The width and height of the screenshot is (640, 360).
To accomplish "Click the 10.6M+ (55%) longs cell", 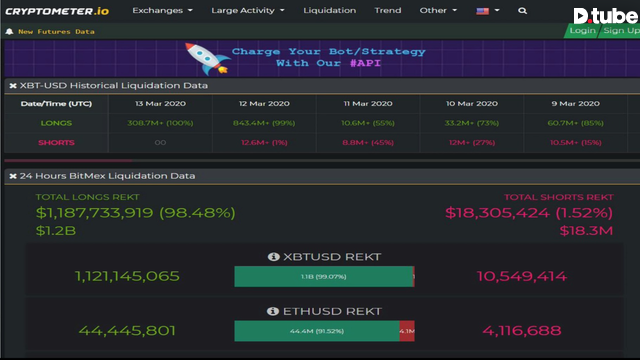I will (x=368, y=123).
